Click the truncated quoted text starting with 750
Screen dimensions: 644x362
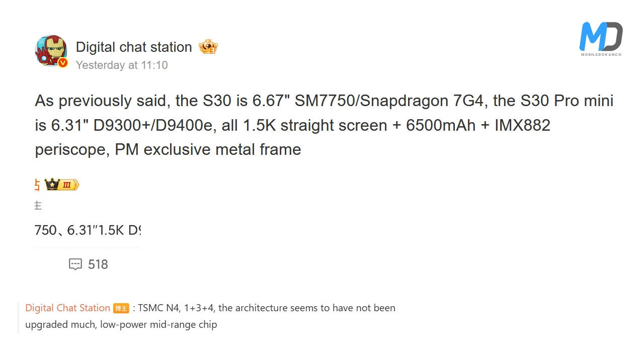pos(88,230)
